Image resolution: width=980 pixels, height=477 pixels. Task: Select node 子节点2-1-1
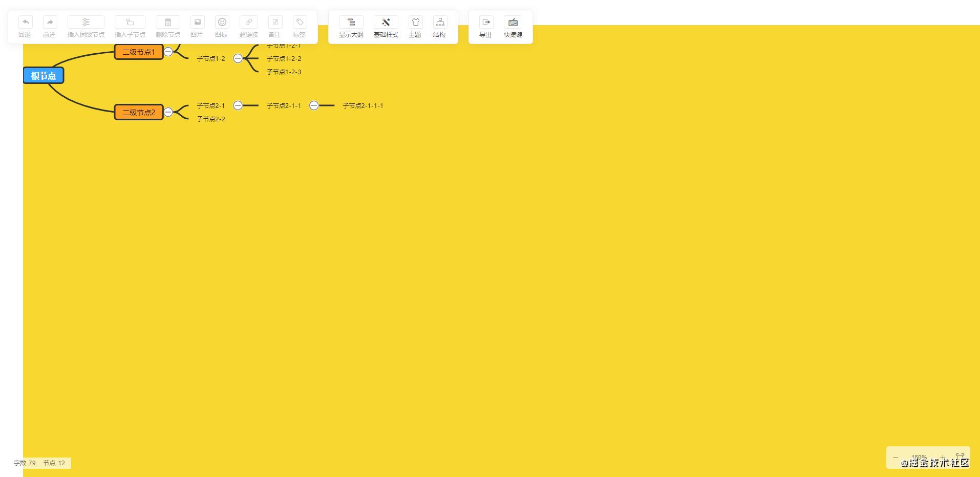pos(284,105)
